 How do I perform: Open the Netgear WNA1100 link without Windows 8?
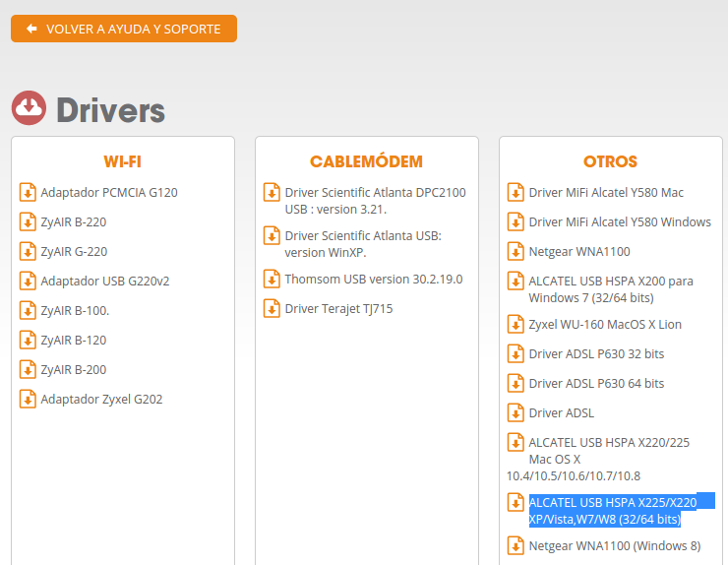[579, 251]
